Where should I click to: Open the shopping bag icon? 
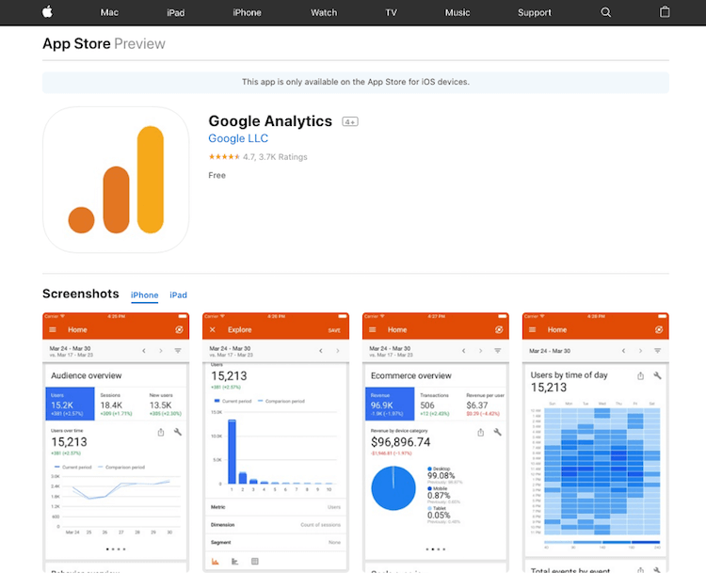click(665, 11)
